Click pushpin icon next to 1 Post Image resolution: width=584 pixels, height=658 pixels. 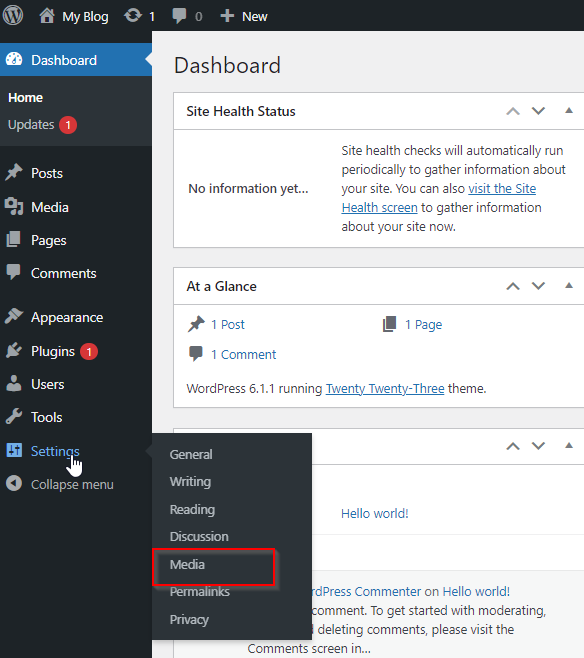(196, 324)
